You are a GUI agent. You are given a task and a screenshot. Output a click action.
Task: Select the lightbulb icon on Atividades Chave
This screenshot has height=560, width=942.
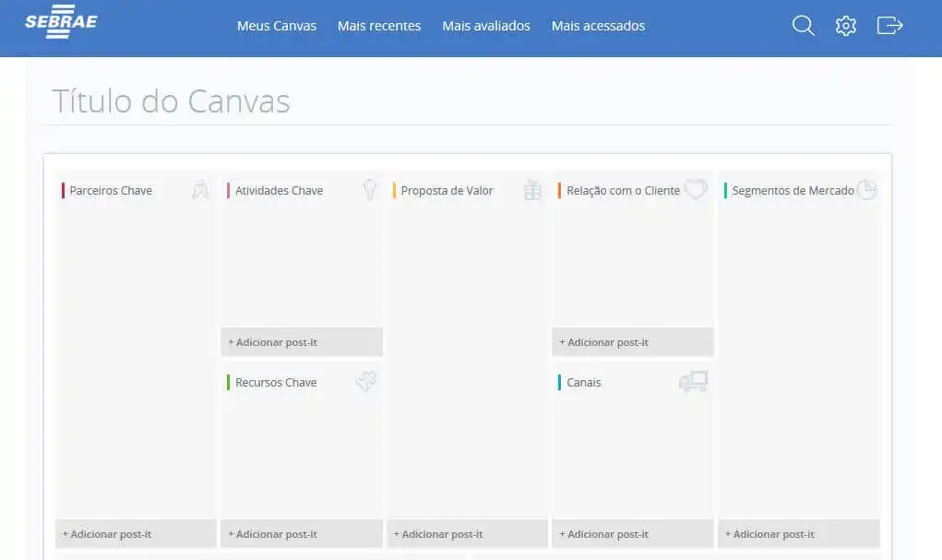click(367, 189)
